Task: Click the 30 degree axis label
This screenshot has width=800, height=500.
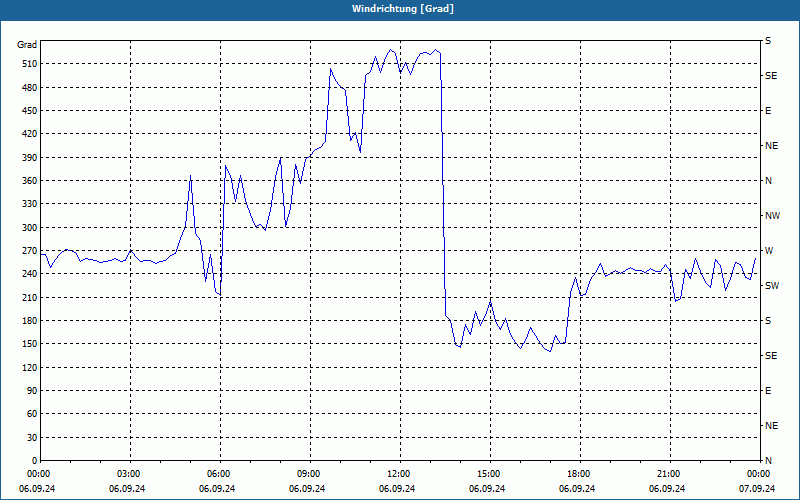Action: [32, 438]
